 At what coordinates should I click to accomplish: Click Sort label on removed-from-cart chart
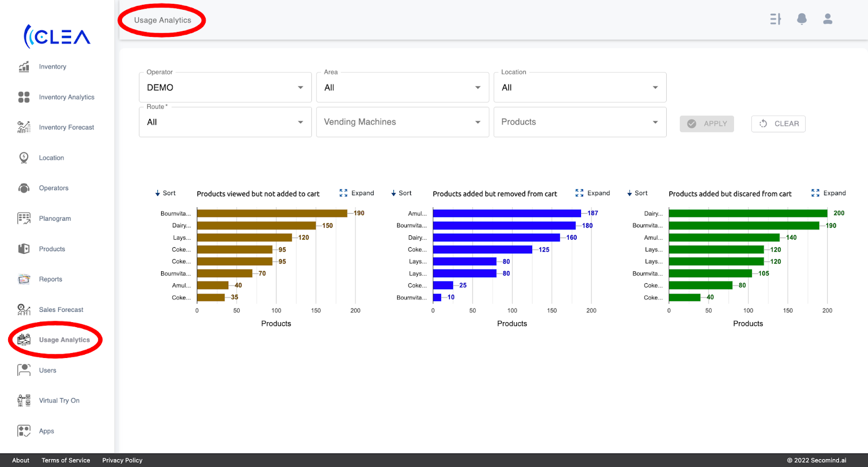(x=405, y=193)
